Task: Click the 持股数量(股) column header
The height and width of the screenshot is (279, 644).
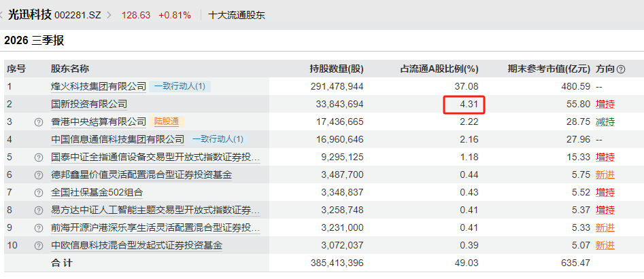Action: click(337, 69)
